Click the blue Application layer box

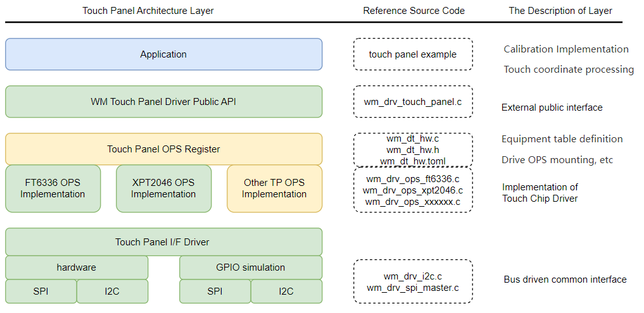[163, 54]
